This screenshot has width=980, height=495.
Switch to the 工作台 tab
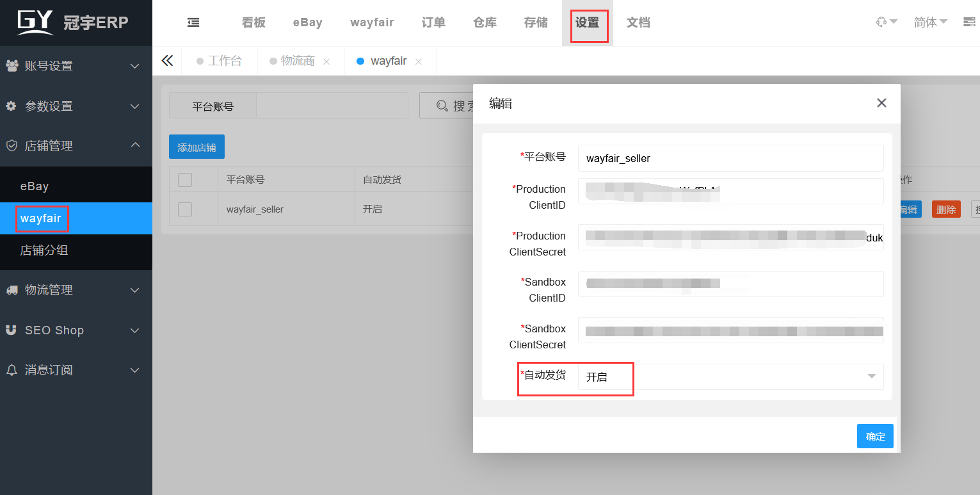(x=220, y=61)
